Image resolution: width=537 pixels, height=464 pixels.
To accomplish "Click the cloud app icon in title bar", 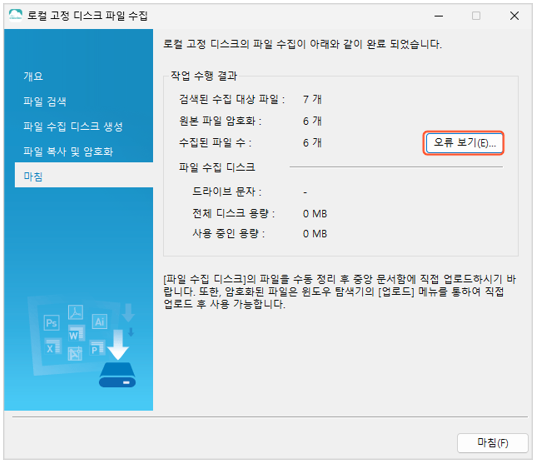I will coord(15,15).
